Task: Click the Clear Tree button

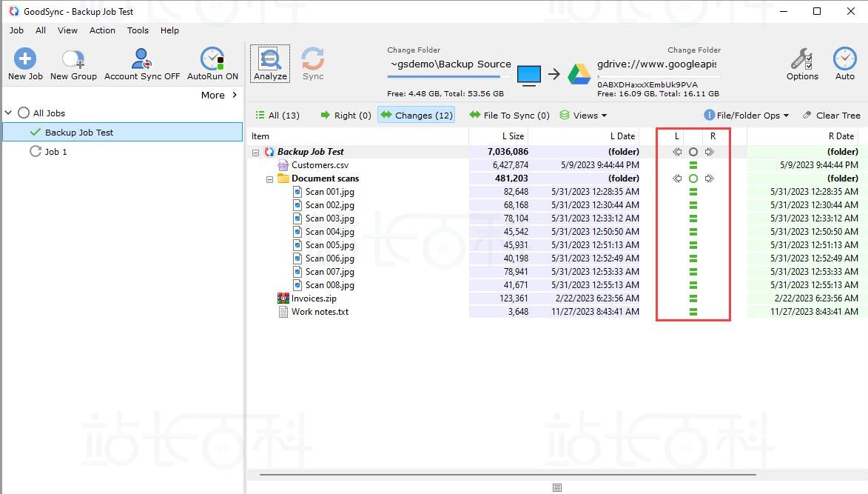Action: [x=832, y=116]
